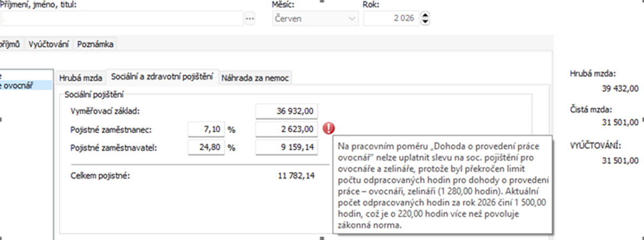Click Pojistné zaměstnavatel amount 9 159,14
Image resolution: width=644 pixels, height=240 pixels.
tap(287, 147)
